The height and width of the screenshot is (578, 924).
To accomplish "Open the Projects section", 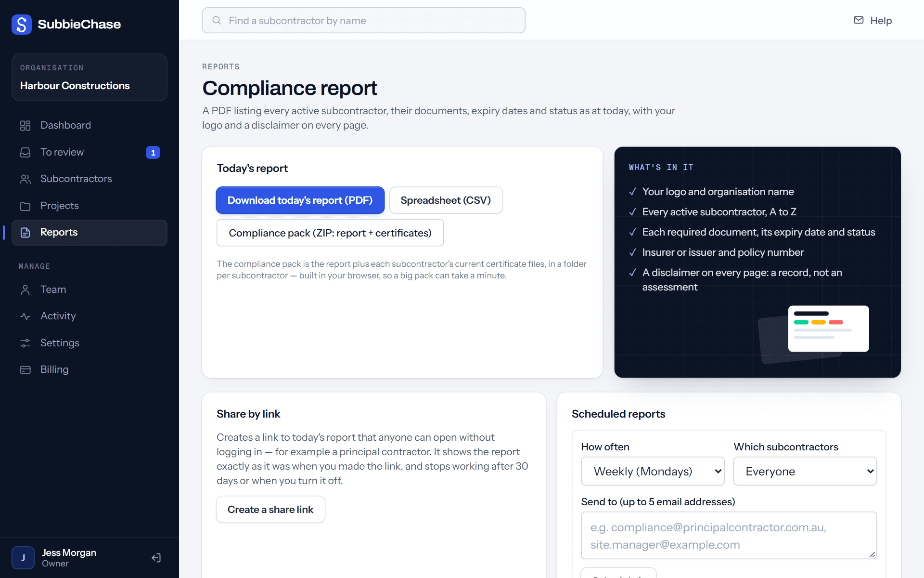I will click(90, 206).
